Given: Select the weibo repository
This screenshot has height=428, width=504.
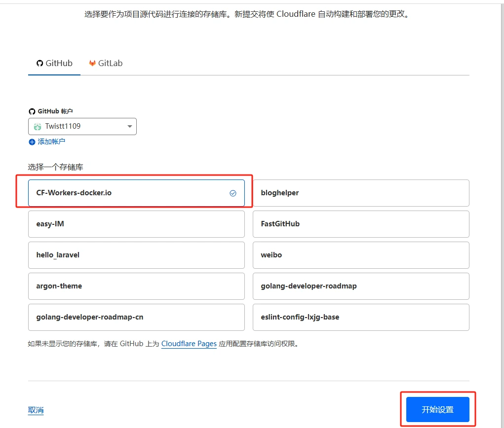Looking at the screenshot, I should 361,255.
